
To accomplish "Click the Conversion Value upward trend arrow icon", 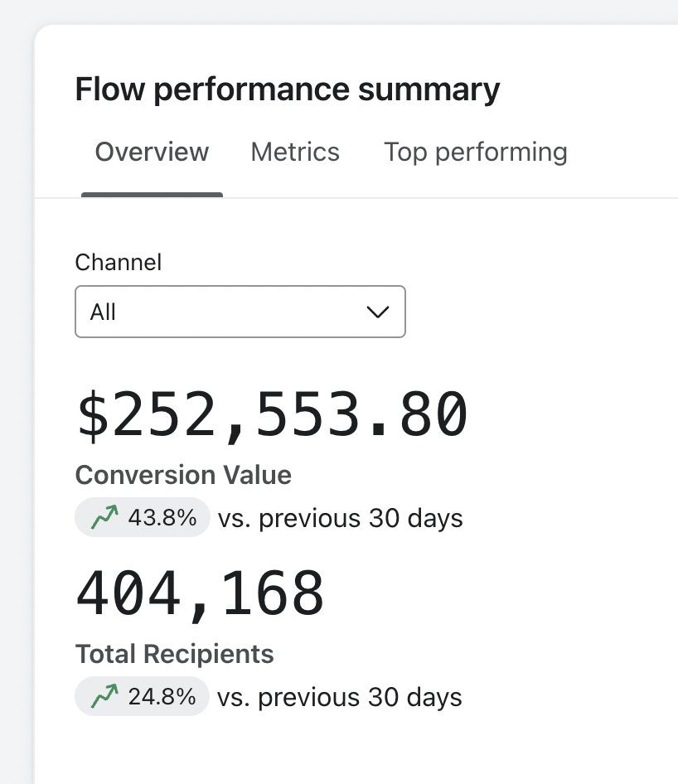I will point(104,517).
